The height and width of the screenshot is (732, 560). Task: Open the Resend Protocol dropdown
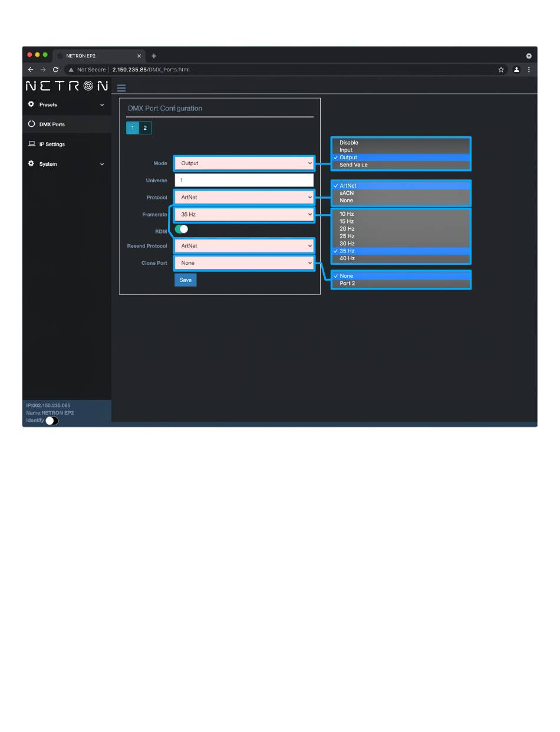pos(244,246)
